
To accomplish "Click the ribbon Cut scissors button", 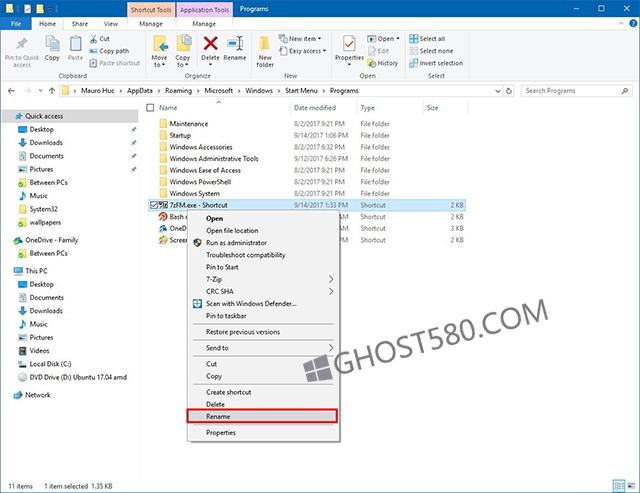I will click(x=100, y=39).
